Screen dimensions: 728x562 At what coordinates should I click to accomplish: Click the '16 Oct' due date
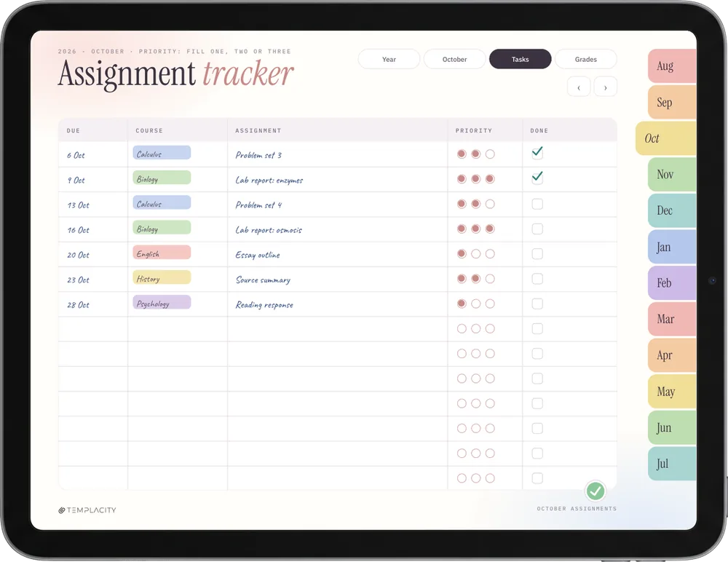click(78, 230)
